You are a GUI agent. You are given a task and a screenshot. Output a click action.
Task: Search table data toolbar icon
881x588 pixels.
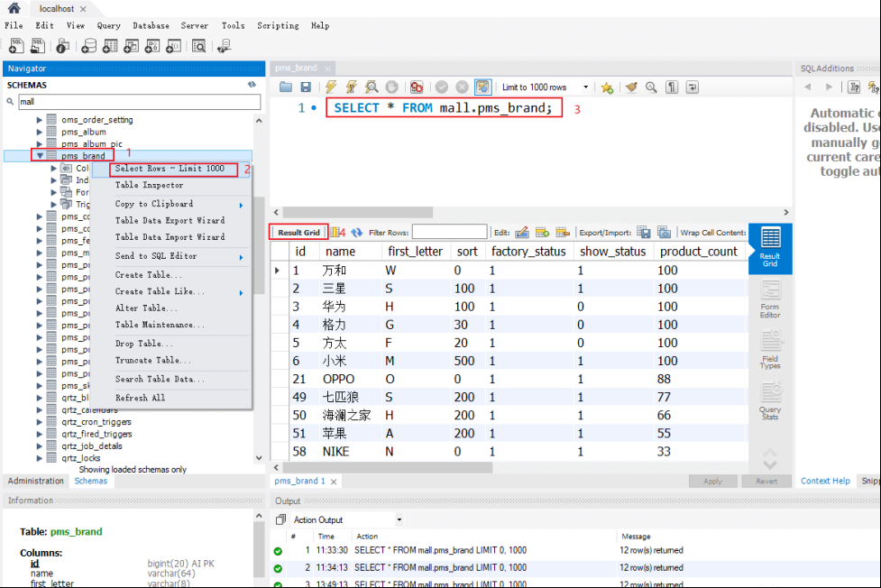tap(199, 46)
